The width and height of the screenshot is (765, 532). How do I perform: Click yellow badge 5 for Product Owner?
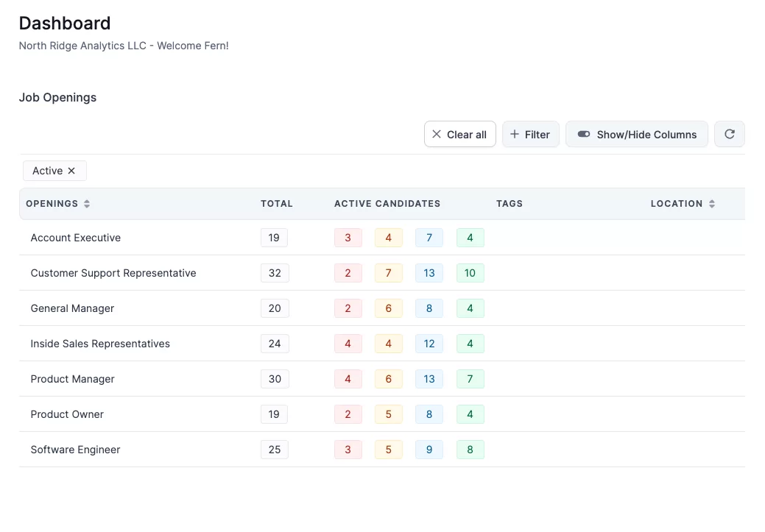tap(388, 414)
